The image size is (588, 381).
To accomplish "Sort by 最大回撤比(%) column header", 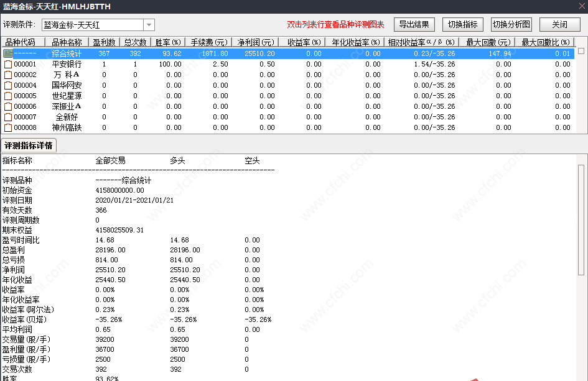I will coord(545,42).
